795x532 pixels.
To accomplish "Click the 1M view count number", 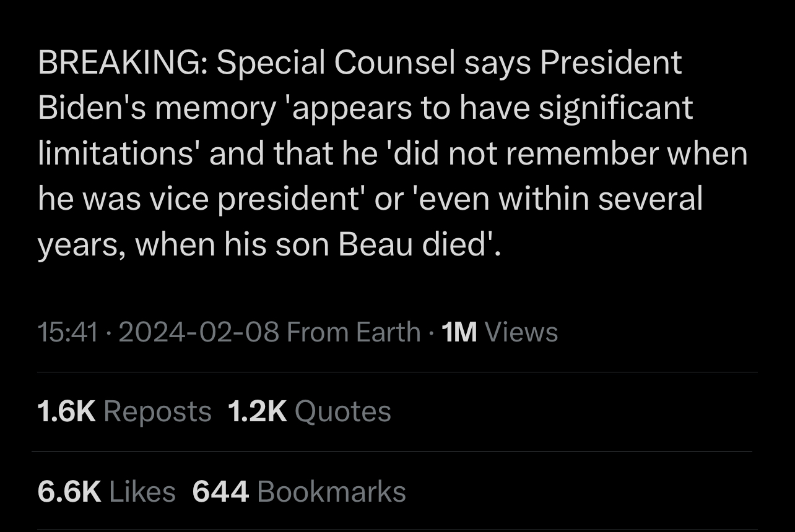I will pyautogui.click(x=459, y=332).
